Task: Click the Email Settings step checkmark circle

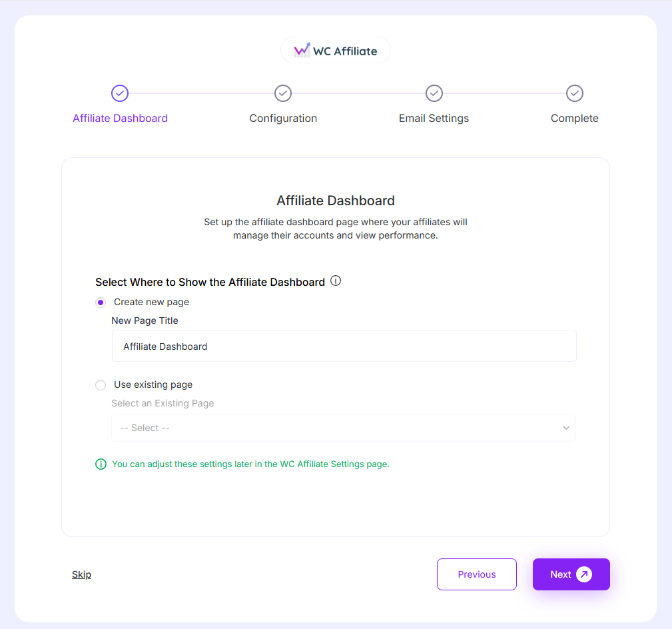Action: pos(434,93)
